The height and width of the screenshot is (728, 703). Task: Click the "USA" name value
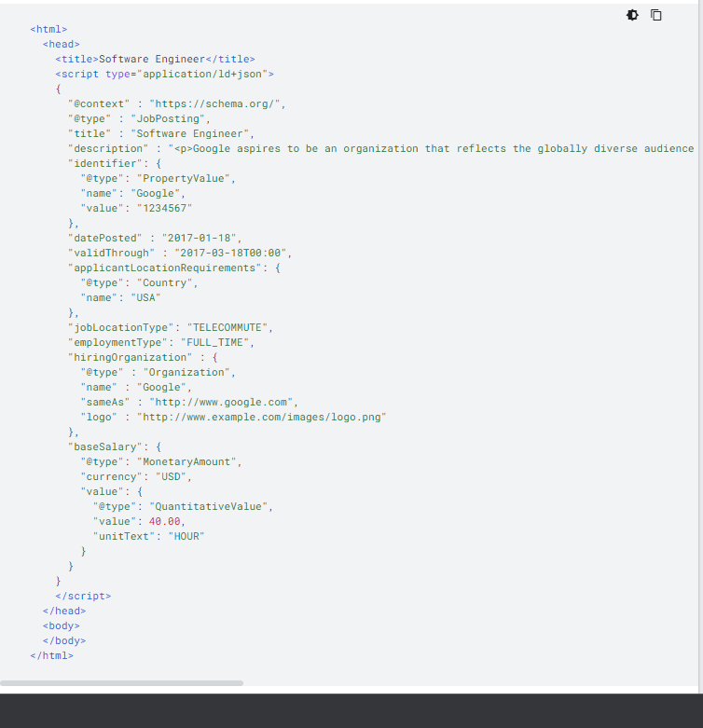coord(145,297)
